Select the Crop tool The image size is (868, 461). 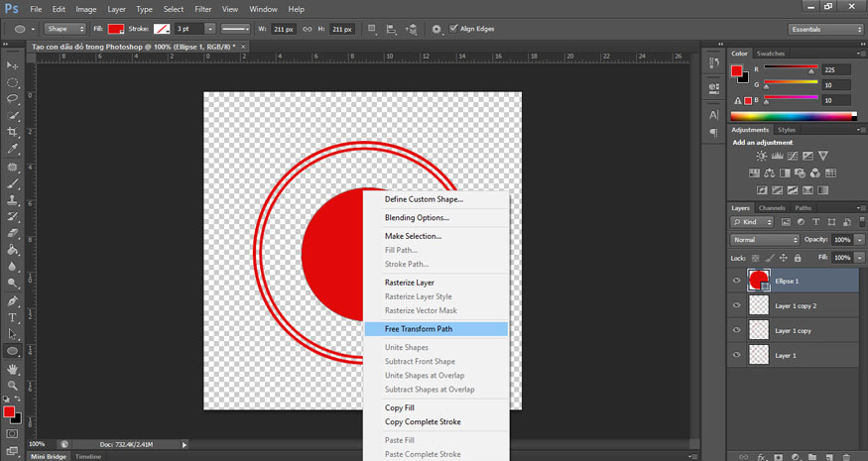(12, 132)
